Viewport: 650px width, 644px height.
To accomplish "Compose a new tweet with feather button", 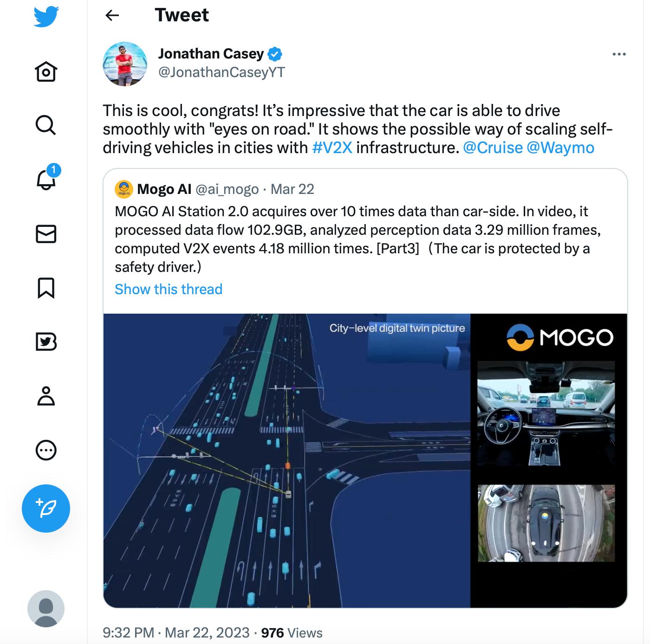I will tap(46, 509).
